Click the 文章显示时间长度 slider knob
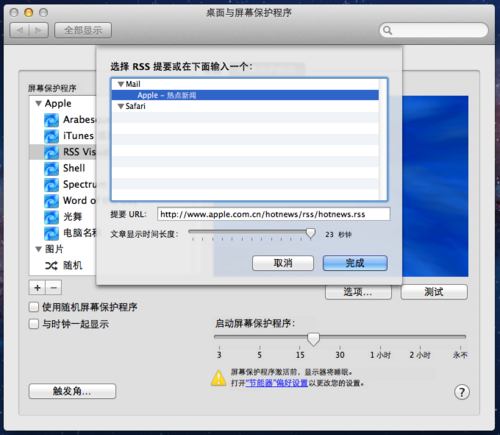Screen dimensions: 500x435 pos(310,234)
